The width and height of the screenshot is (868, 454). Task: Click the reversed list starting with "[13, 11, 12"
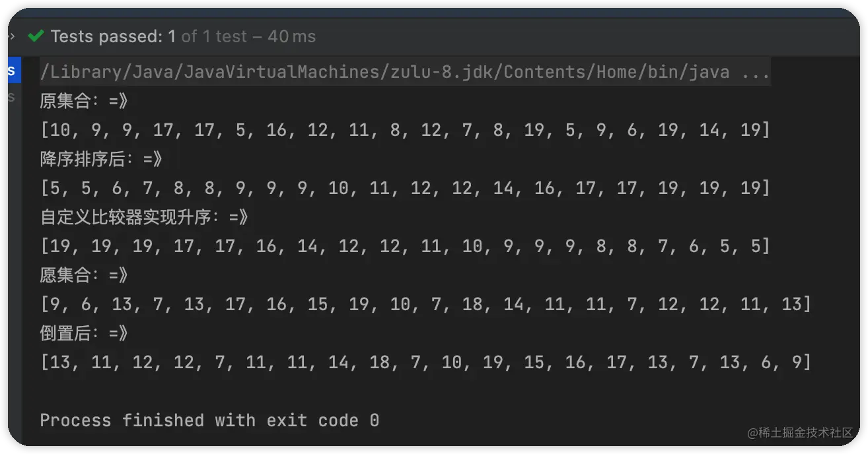(x=425, y=362)
